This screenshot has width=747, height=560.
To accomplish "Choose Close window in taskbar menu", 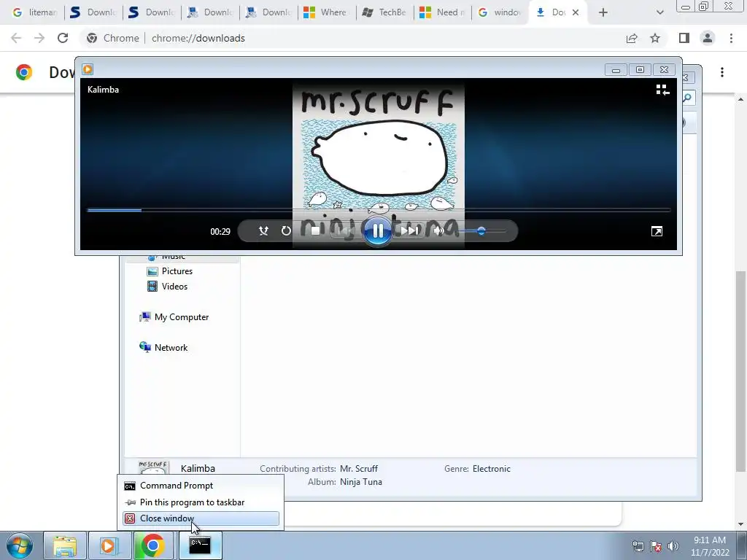I will [x=201, y=518].
